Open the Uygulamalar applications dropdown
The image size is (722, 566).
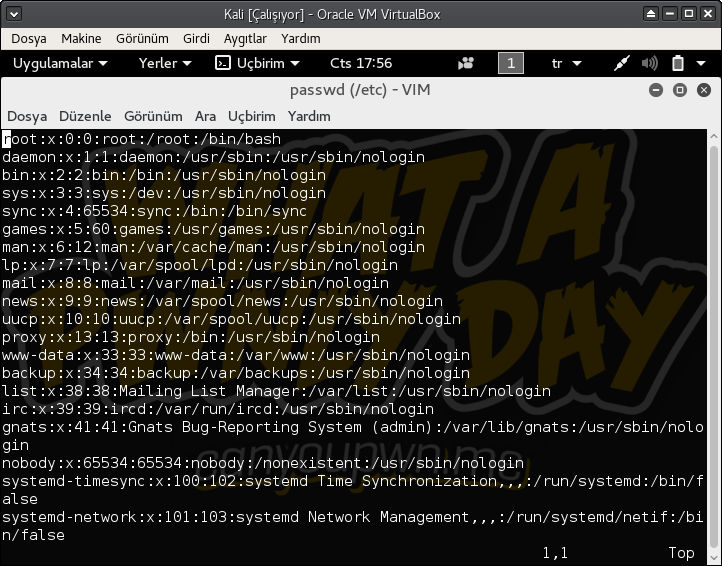coord(60,63)
